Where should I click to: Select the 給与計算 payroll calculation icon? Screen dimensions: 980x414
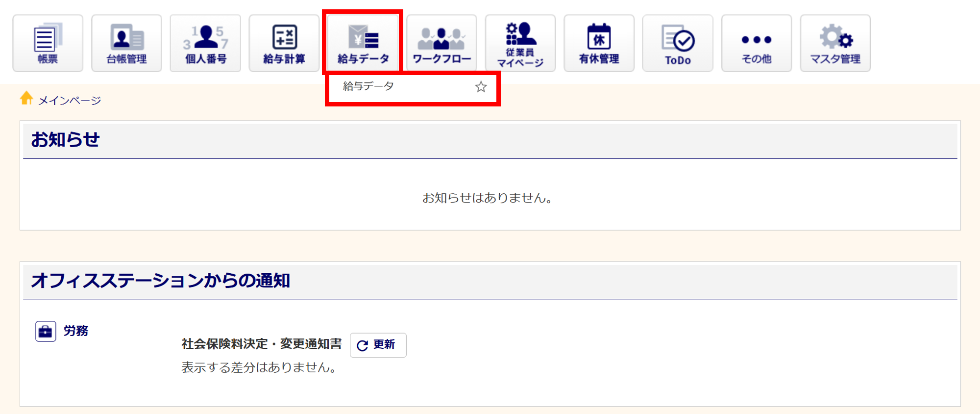[x=284, y=43]
